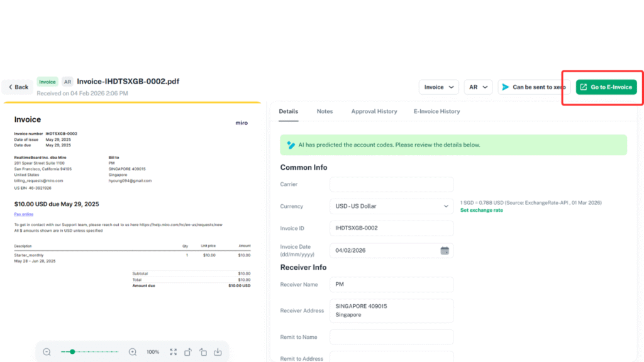Open the Invoice type dropdown
The height and width of the screenshot is (362, 644).
439,87
